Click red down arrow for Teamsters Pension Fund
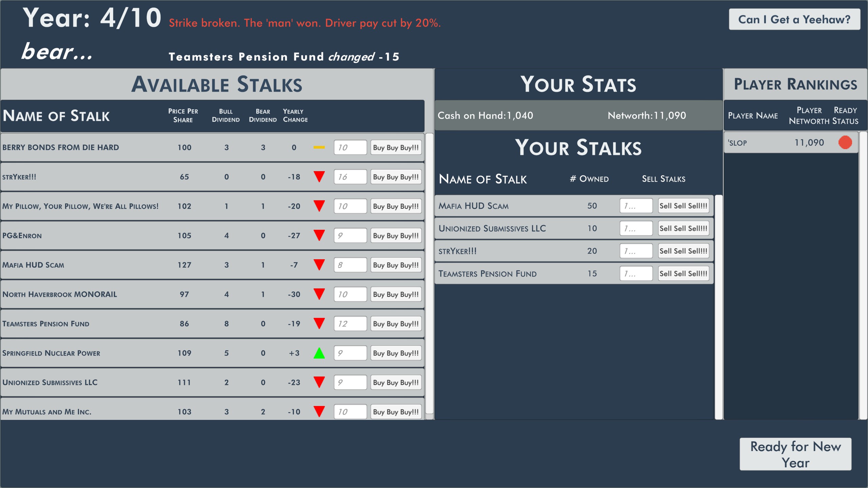The image size is (868, 488). pyautogui.click(x=319, y=323)
